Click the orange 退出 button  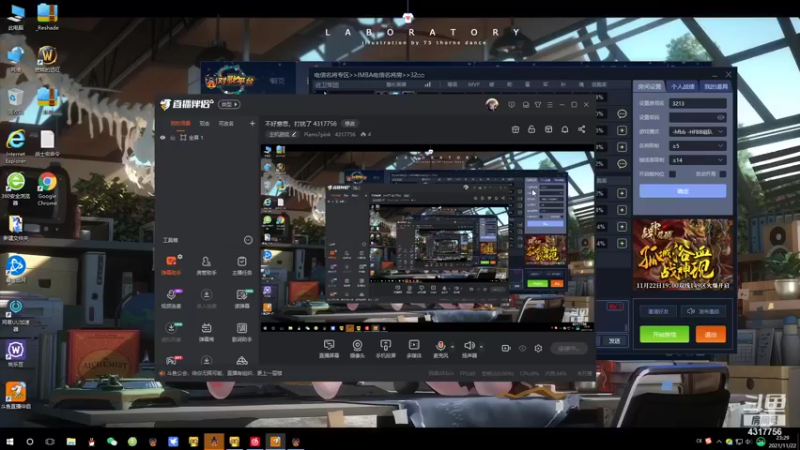(711, 334)
